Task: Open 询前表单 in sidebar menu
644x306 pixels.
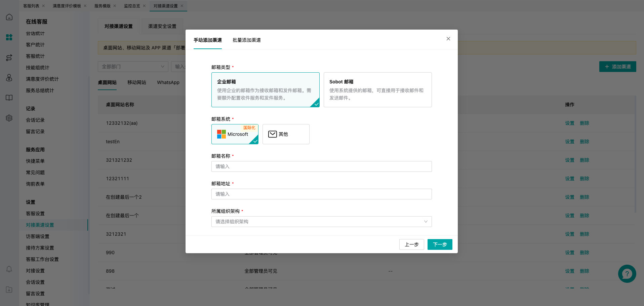Action: 35,184
